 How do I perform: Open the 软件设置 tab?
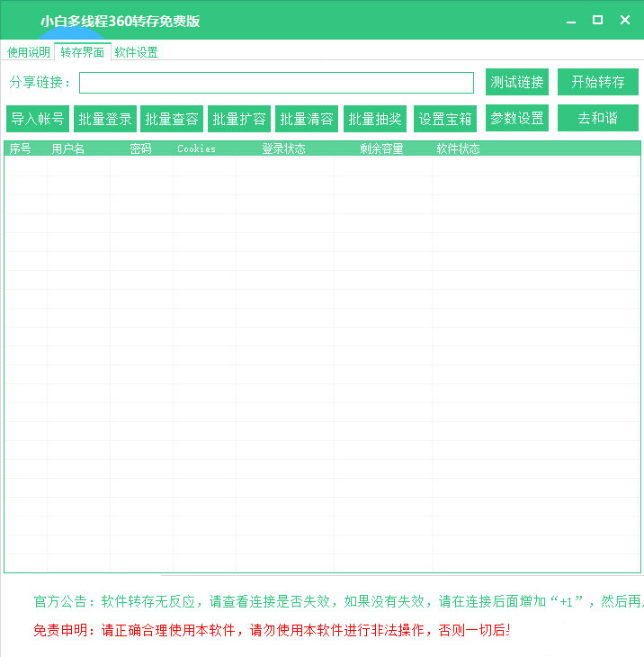pos(136,52)
